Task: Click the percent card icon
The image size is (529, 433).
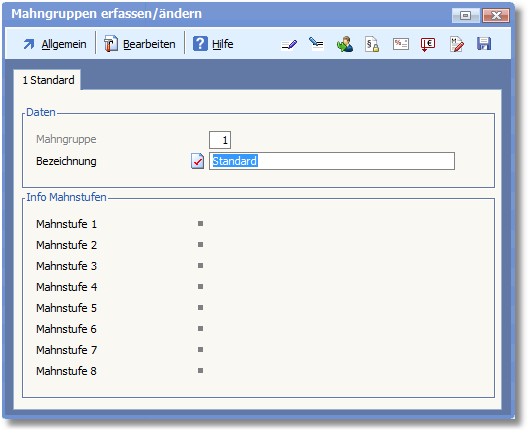Action: pyautogui.click(x=401, y=44)
